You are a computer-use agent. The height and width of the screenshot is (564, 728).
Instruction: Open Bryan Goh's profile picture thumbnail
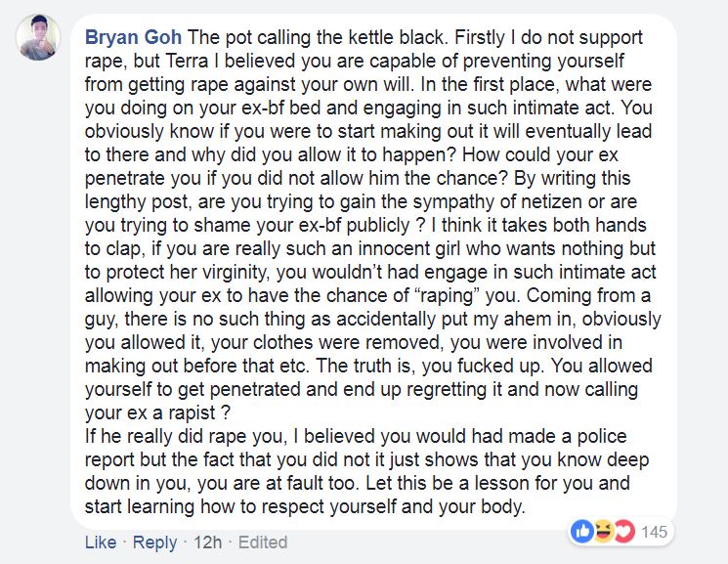coord(38,37)
